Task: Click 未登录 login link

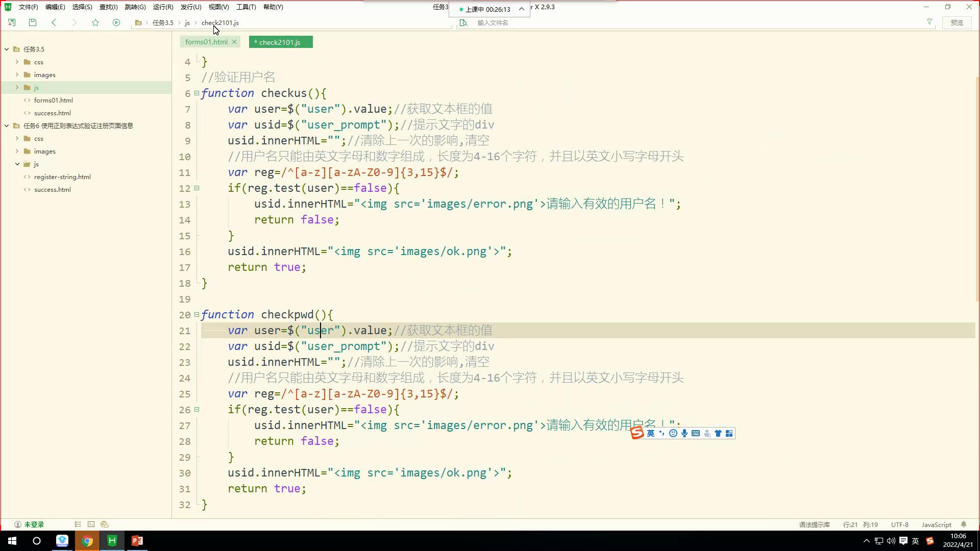Action: 34,524
